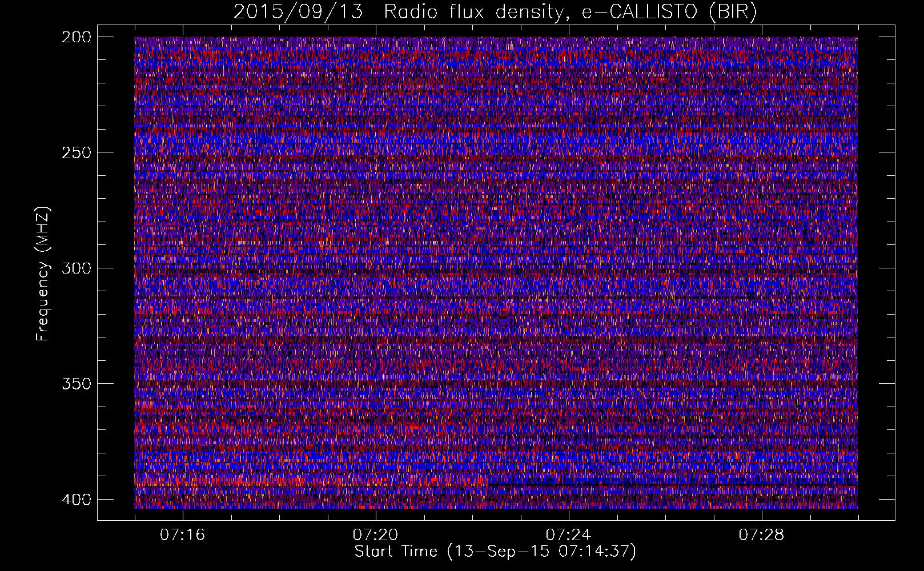Click the 07:24 time tick label
Image resolution: width=924 pixels, height=571 pixels.
click(568, 535)
